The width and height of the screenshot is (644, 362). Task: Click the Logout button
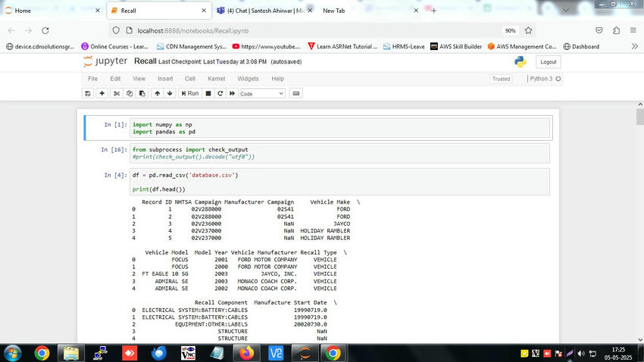click(x=548, y=62)
